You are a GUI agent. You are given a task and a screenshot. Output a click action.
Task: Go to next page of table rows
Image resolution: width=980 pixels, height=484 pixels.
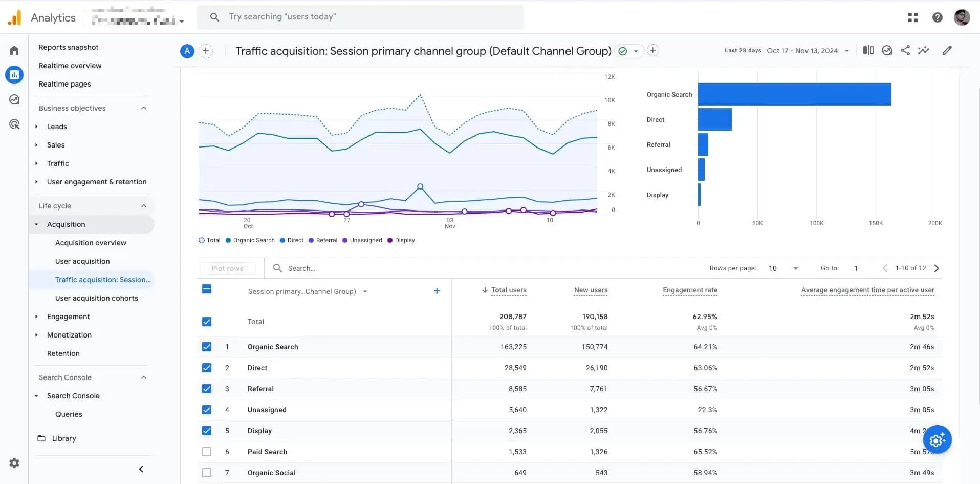click(937, 268)
